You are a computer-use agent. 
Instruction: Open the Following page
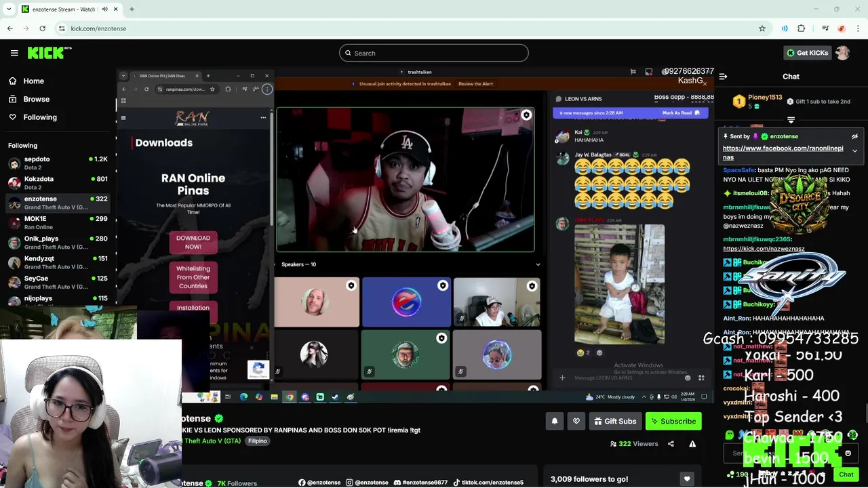40,117
